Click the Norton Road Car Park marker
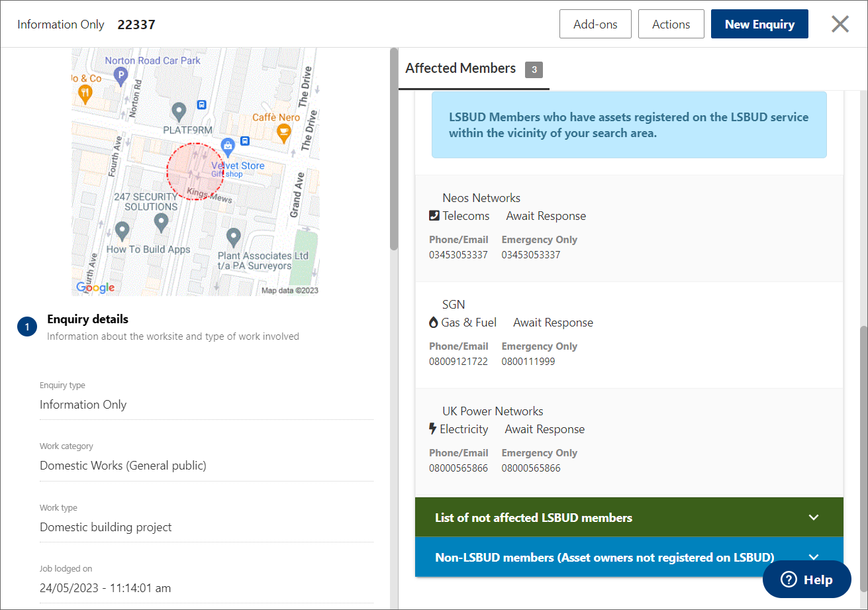 point(120,77)
